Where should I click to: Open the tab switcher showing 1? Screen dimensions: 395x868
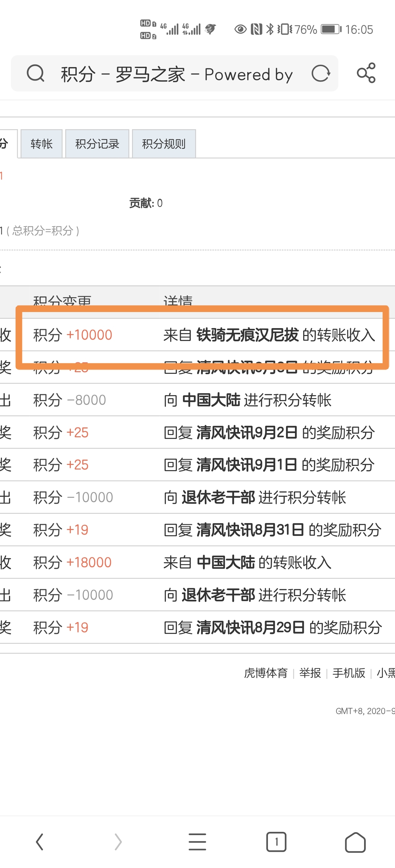coord(276,842)
